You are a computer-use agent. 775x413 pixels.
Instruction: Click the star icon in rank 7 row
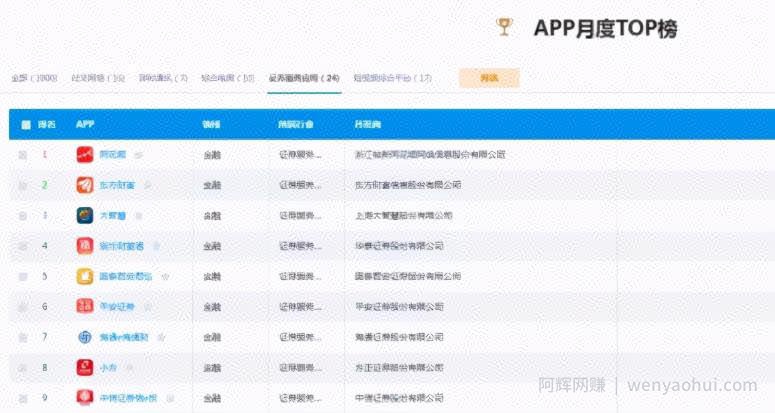click(x=161, y=337)
